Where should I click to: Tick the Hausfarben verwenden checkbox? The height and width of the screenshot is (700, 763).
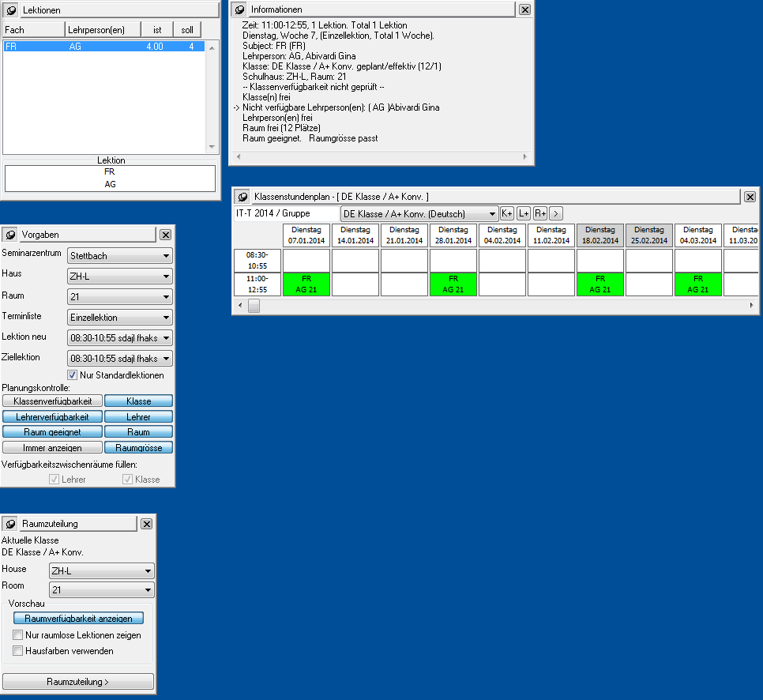(x=18, y=651)
